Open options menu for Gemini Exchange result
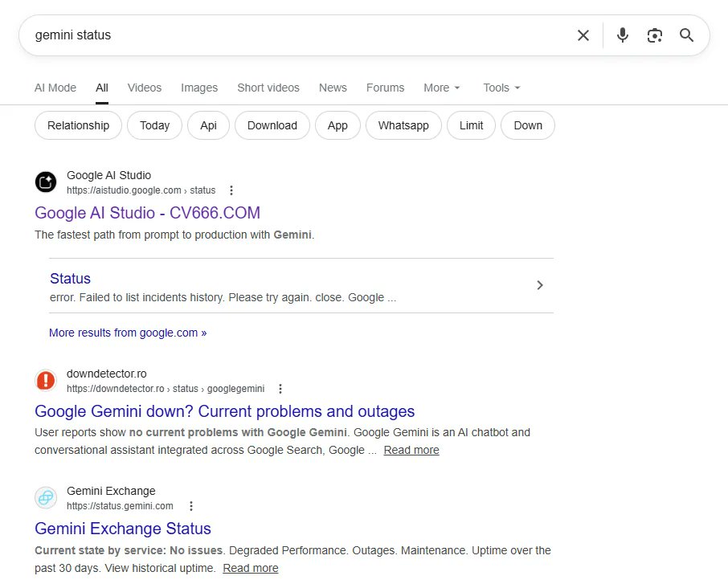The width and height of the screenshot is (728, 584). [191, 506]
